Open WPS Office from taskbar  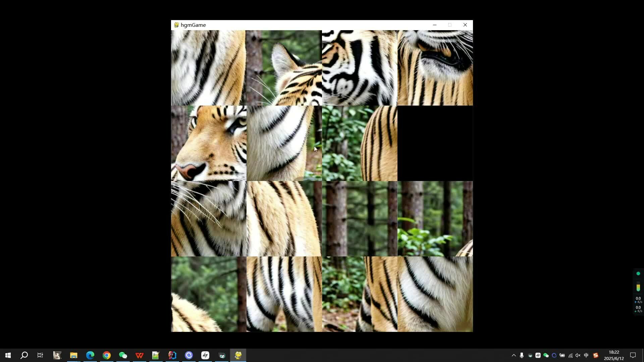pyautogui.click(x=140, y=355)
